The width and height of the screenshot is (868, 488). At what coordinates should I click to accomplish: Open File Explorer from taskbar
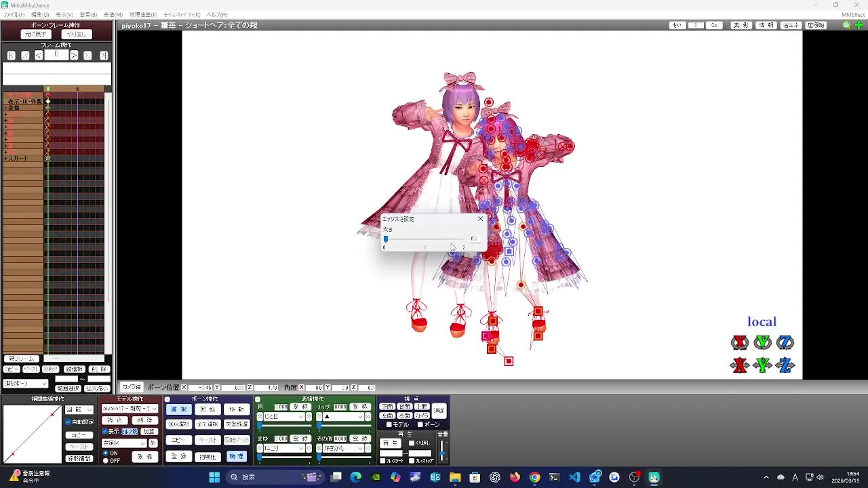[x=455, y=477]
